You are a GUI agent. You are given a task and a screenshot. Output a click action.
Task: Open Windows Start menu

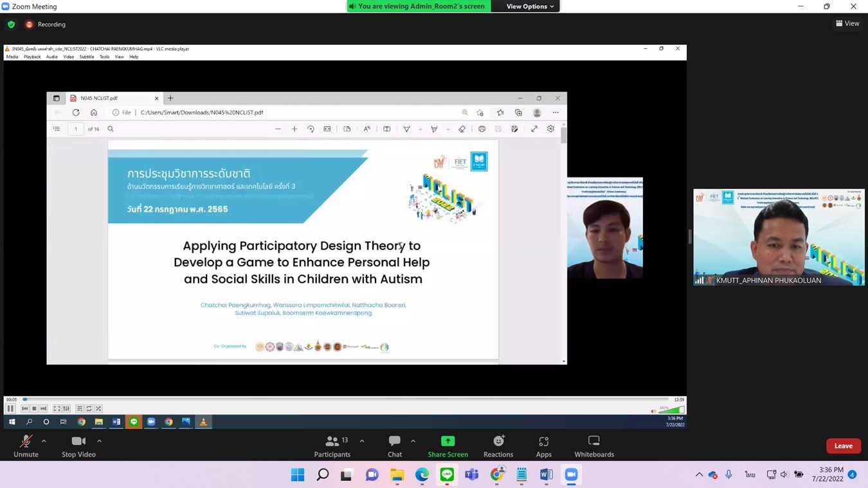tap(298, 474)
